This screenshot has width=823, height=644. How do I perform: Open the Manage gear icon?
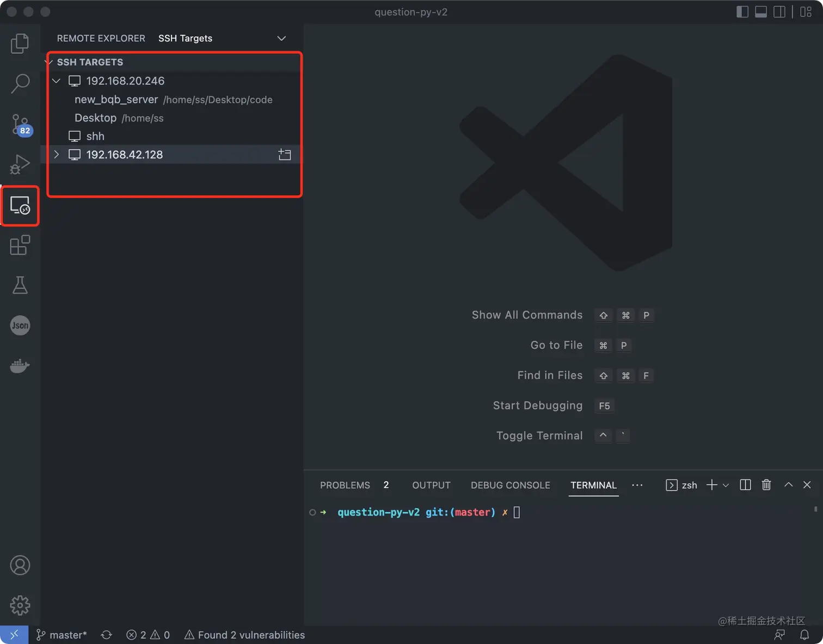coord(20,605)
